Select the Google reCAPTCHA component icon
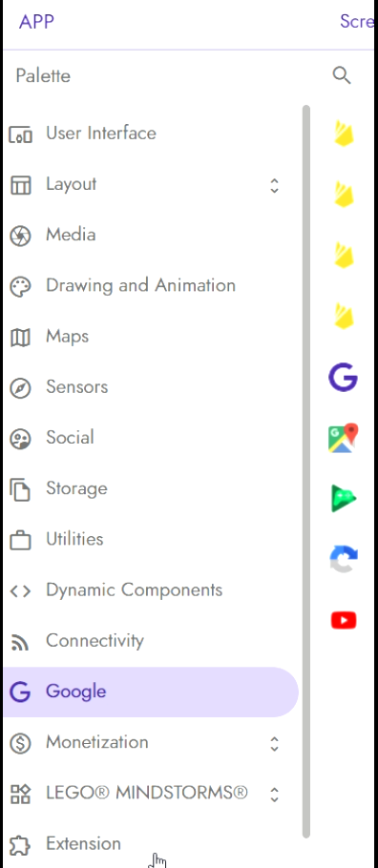 coord(344,559)
